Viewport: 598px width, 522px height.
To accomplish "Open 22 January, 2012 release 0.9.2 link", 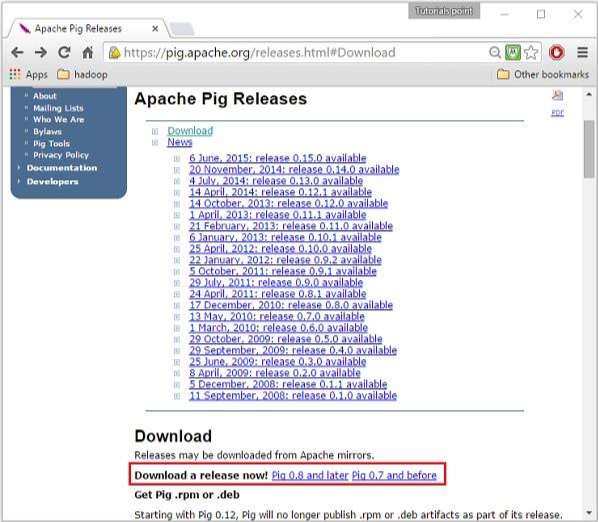I will click(x=285, y=260).
